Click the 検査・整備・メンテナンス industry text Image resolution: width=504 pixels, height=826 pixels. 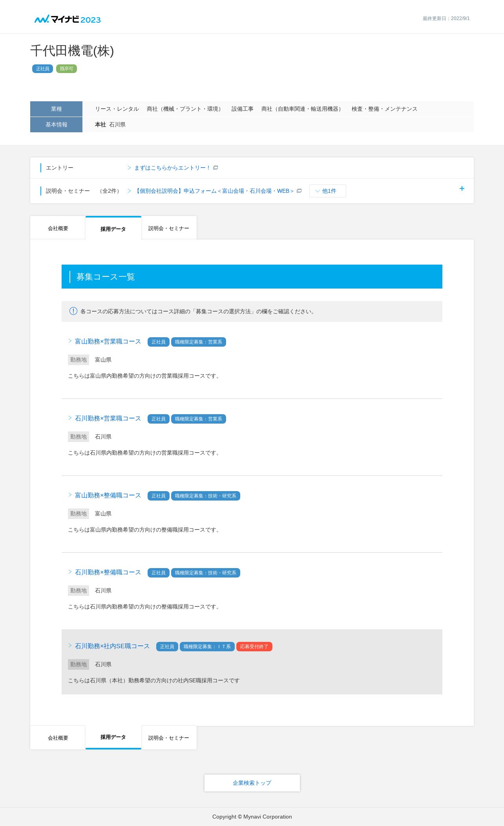(384, 109)
